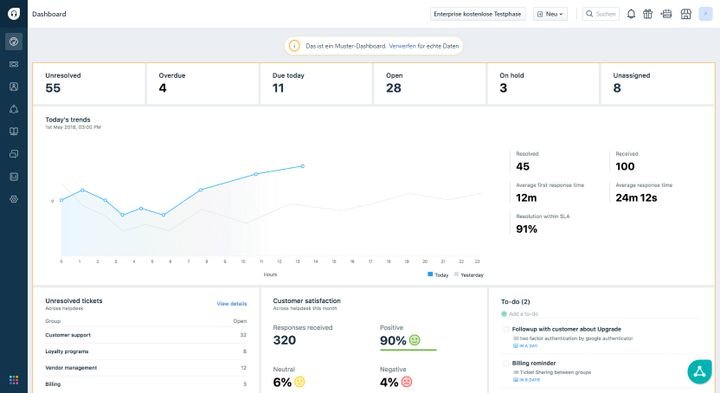Toggle Yesterday series in chart legend
Screen dimensions: 720x393
click(x=469, y=275)
